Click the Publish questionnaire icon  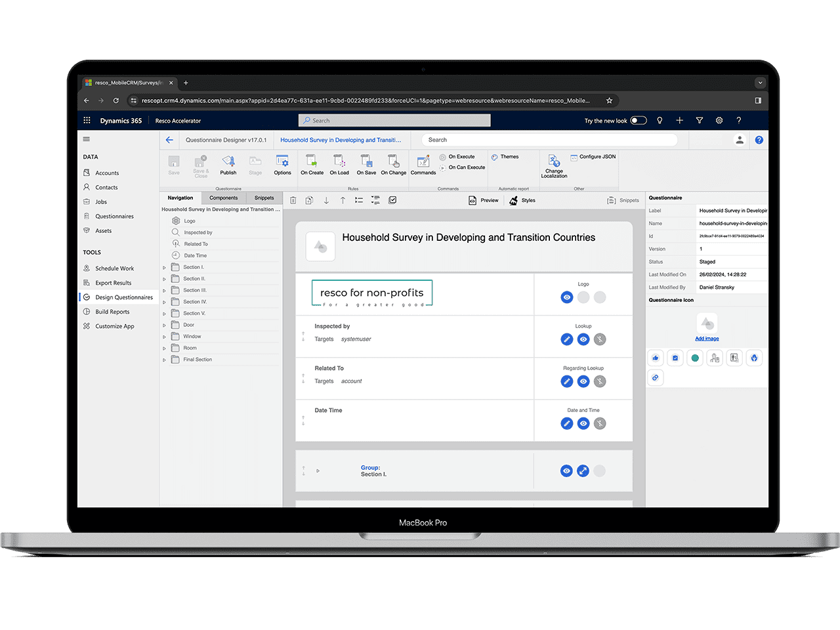(x=228, y=161)
